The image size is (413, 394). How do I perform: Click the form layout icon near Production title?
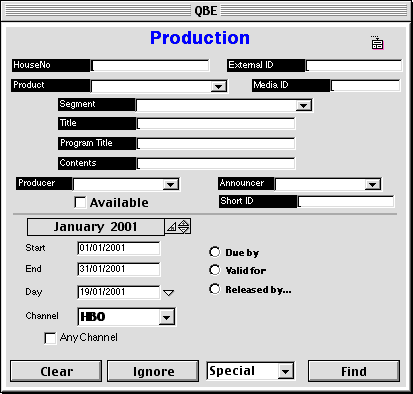377,43
